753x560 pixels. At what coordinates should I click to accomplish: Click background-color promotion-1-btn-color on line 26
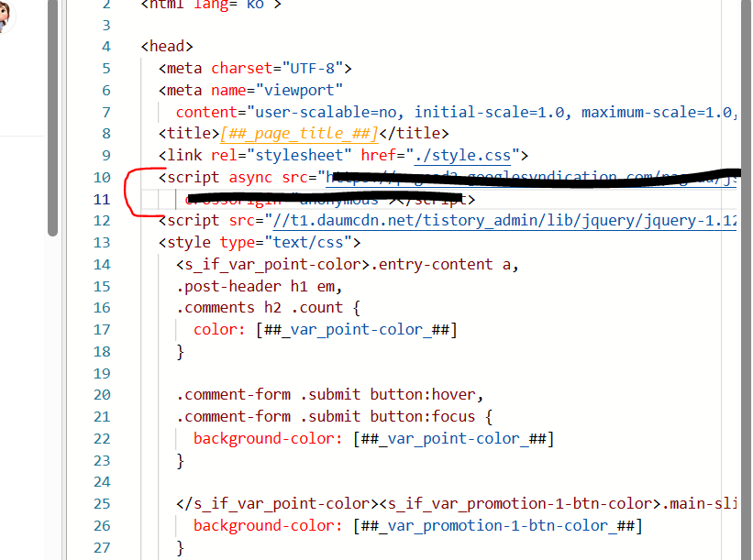pyautogui.click(x=418, y=526)
